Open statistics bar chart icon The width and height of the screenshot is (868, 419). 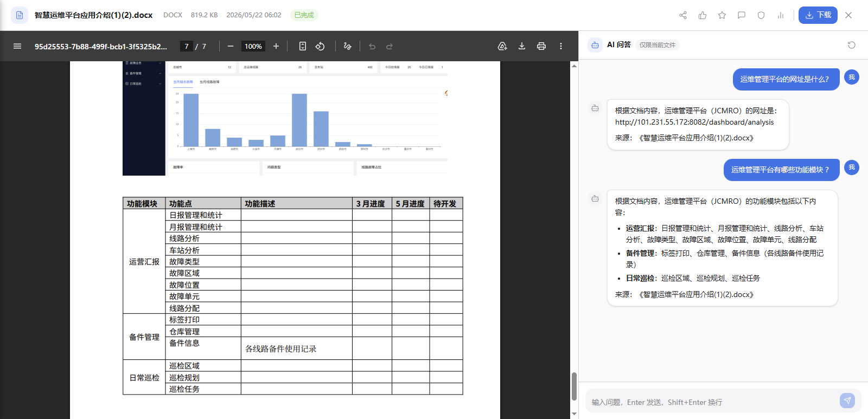pyautogui.click(x=781, y=15)
